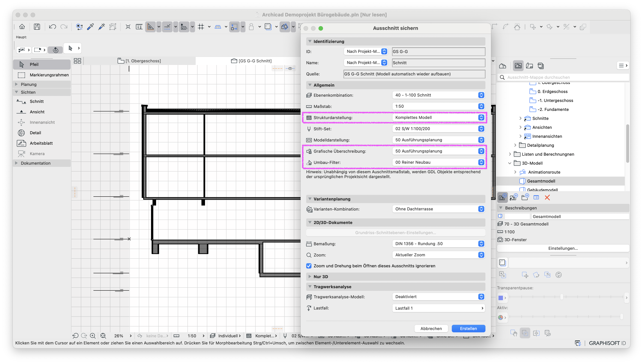643x364 pixels.
Task: Open the Maßstab 1:50 dropdown
Action: (x=439, y=106)
